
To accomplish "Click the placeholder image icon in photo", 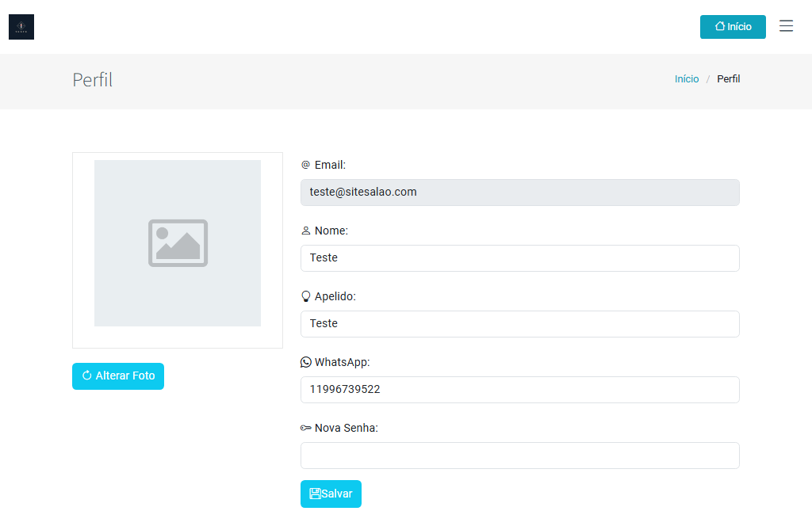I will 178,243.
